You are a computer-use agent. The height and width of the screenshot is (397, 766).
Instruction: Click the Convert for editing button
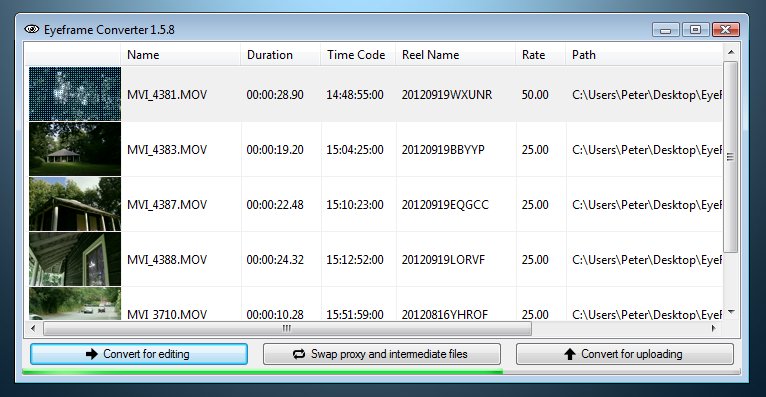coord(139,354)
